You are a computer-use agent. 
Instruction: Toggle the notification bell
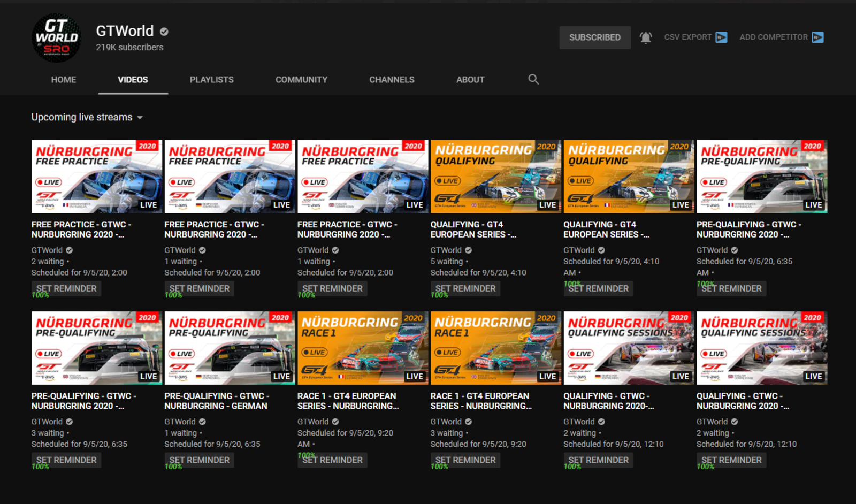646,37
